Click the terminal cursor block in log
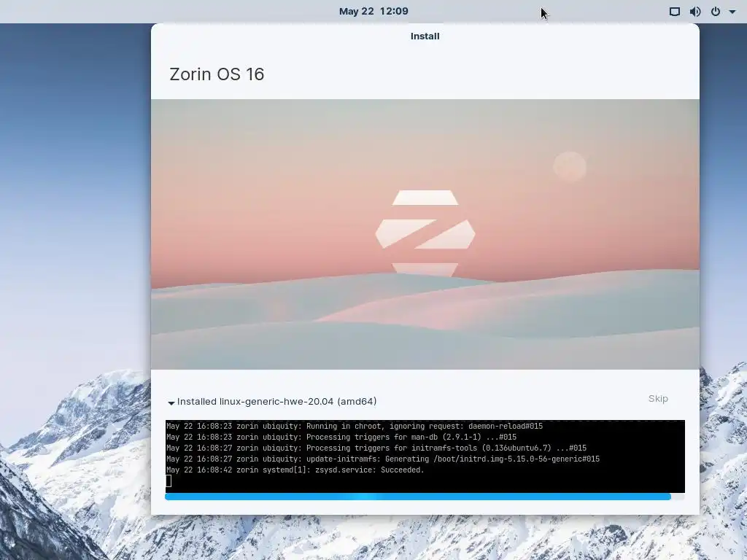 169,481
